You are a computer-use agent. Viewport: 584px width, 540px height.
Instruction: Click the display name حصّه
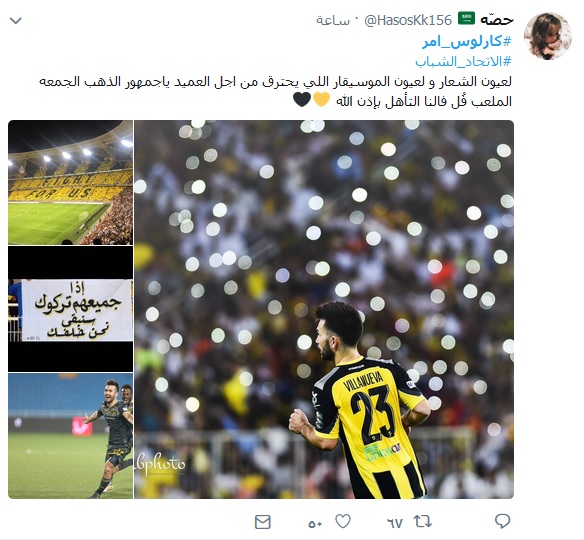497,20
